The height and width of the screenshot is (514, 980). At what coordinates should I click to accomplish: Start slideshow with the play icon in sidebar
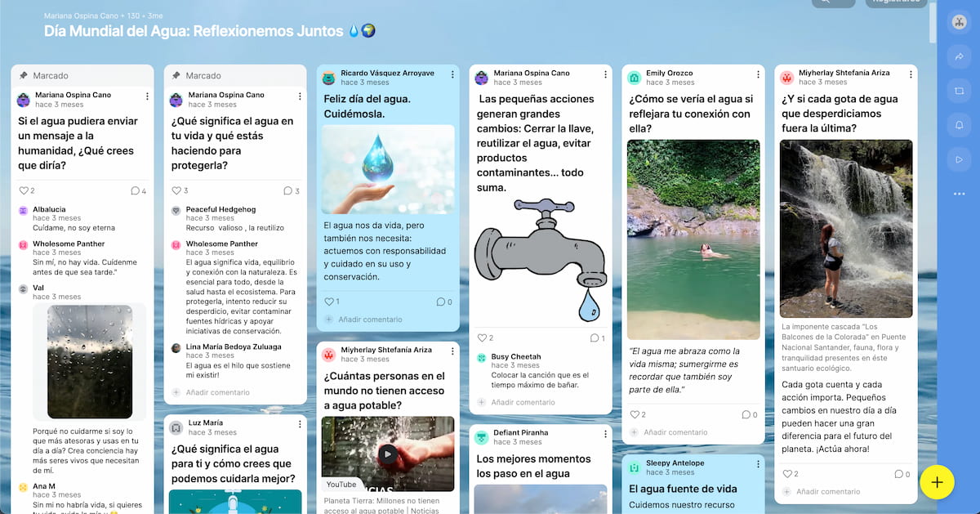click(959, 159)
